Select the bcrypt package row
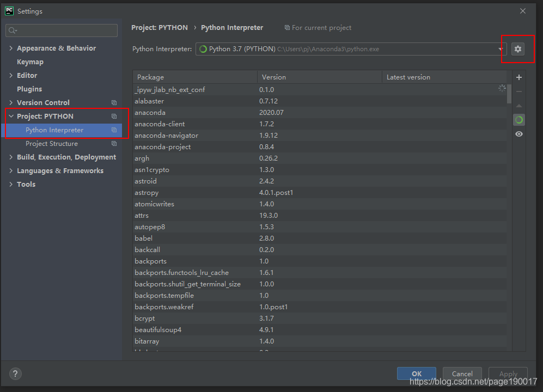The height and width of the screenshot is (392, 543). point(319,318)
